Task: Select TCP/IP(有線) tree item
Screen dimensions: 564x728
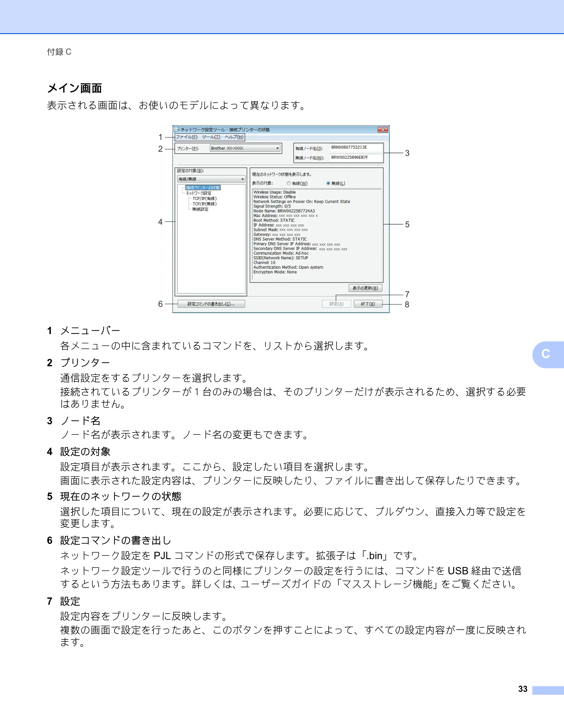Action: pyautogui.click(x=204, y=199)
